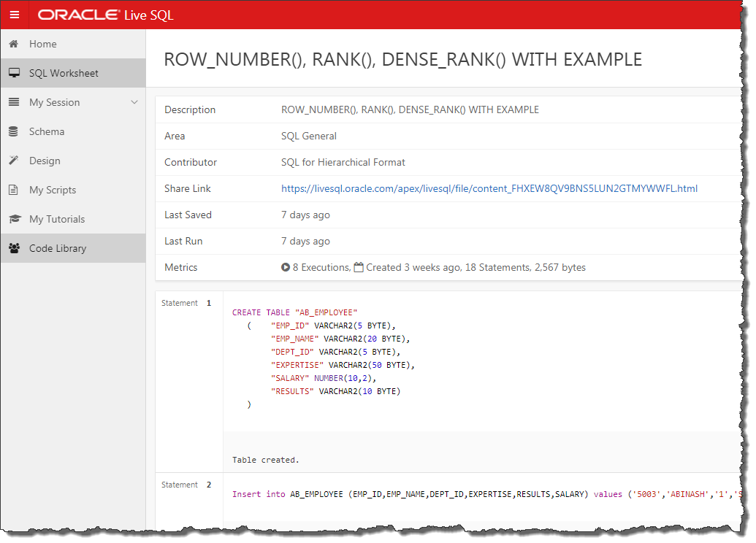Open Design in the sidebar
Viewport: 756px width, 543px height.
tap(73, 161)
